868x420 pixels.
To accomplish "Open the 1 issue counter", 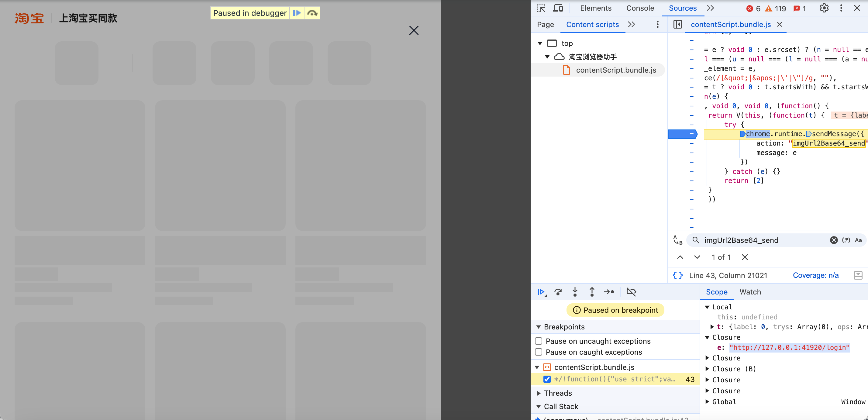I will tap(800, 9).
